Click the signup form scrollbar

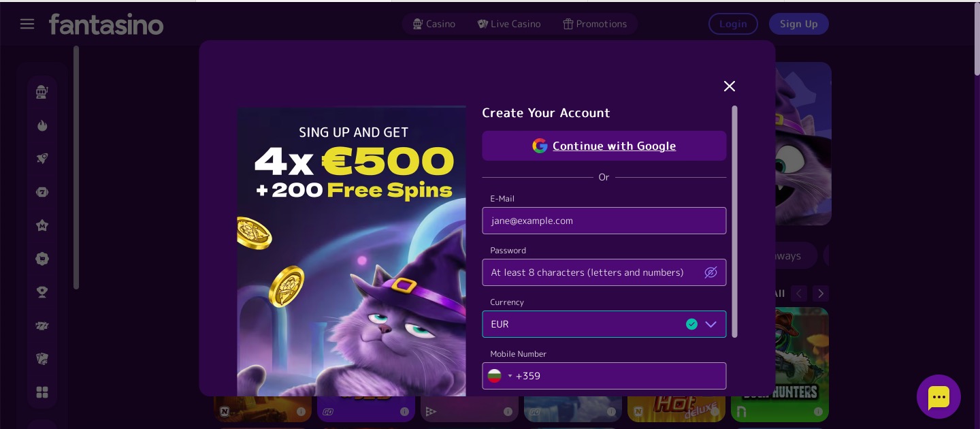coord(734,221)
